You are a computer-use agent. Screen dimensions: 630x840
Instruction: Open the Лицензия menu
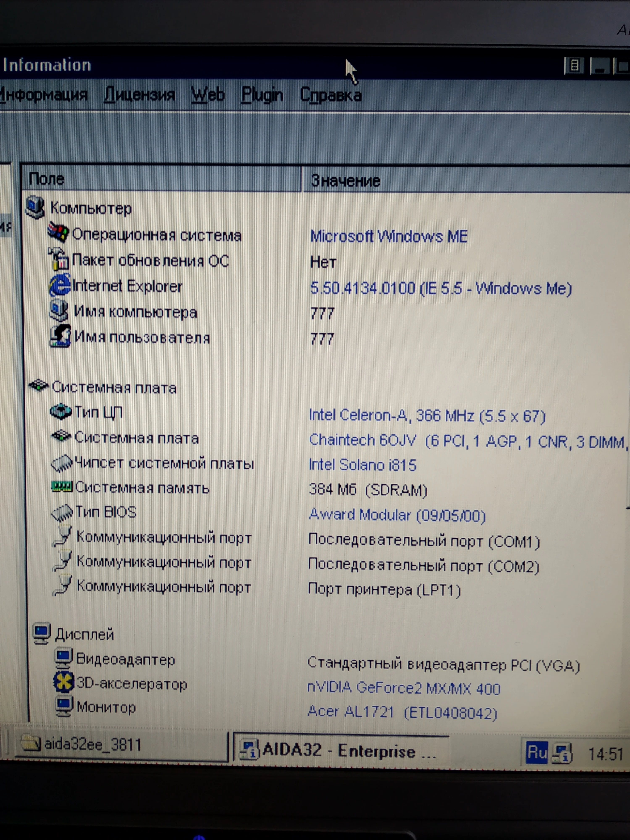[139, 94]
